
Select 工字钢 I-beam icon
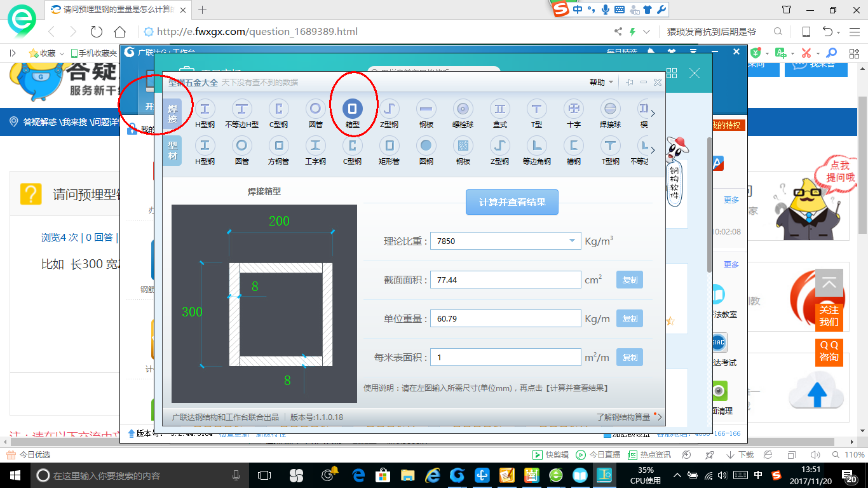[315, 146]
